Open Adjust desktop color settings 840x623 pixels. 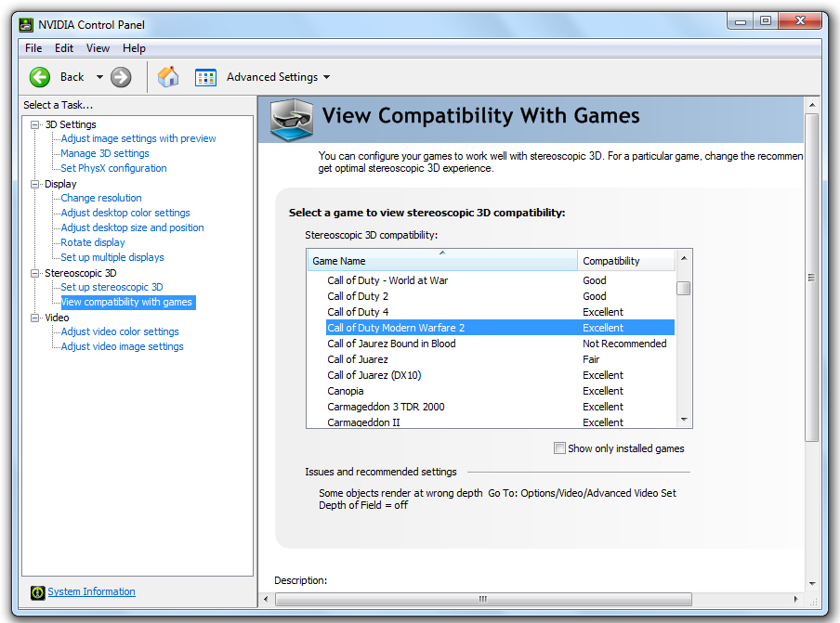125,213
